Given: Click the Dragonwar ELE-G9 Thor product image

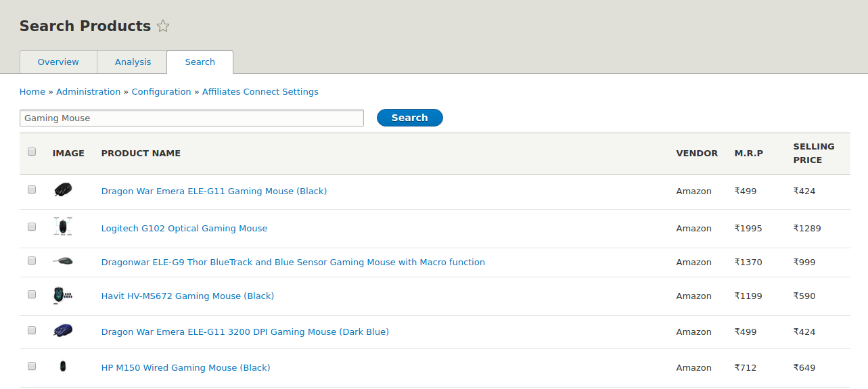Looking at the screenshot, I should tap(63, 261).
